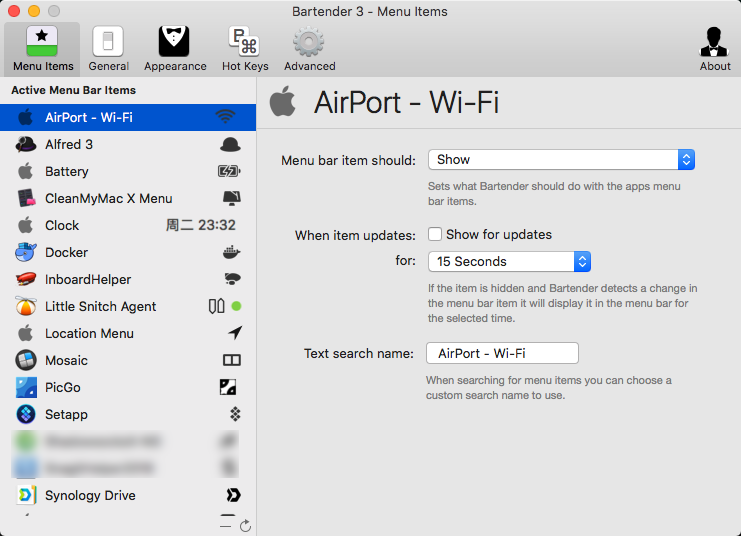Select the AirPort - Wi-Fi item
The height and width of the screenshot is (536, 741).
coord(128,117)
